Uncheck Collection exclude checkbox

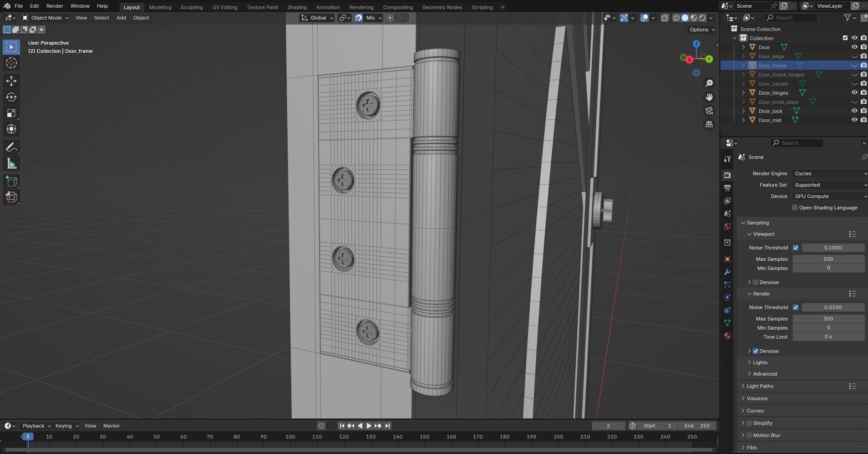pos(845,38)
